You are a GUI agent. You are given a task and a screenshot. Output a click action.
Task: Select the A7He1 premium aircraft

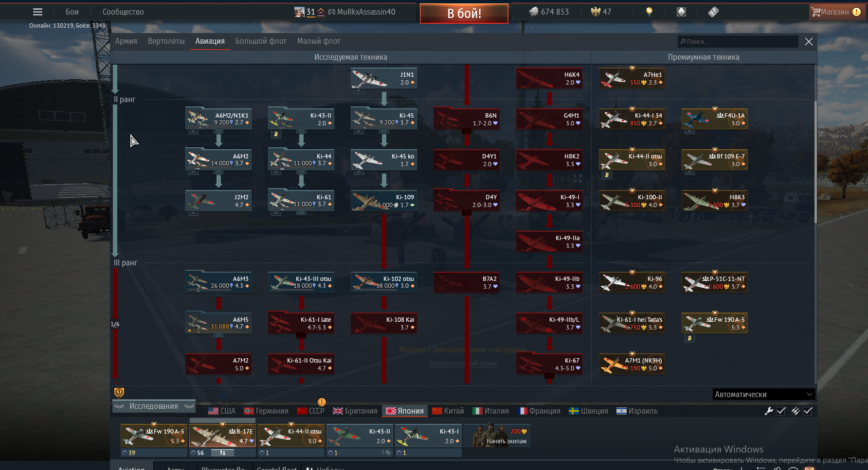point(632,78)
